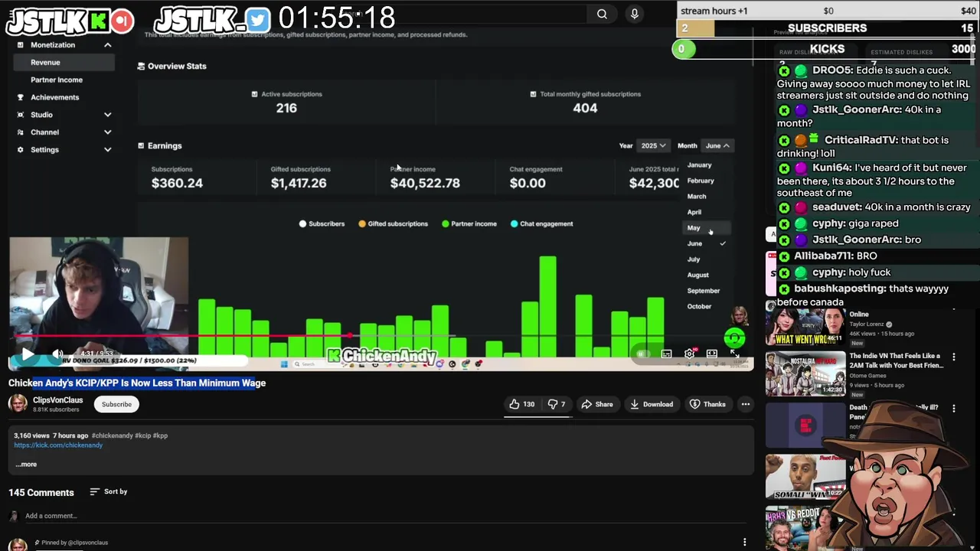This screenshot has height=551, width=980.
Task: Click the Sort by lines icon
Action: click(x=95, y=491)
